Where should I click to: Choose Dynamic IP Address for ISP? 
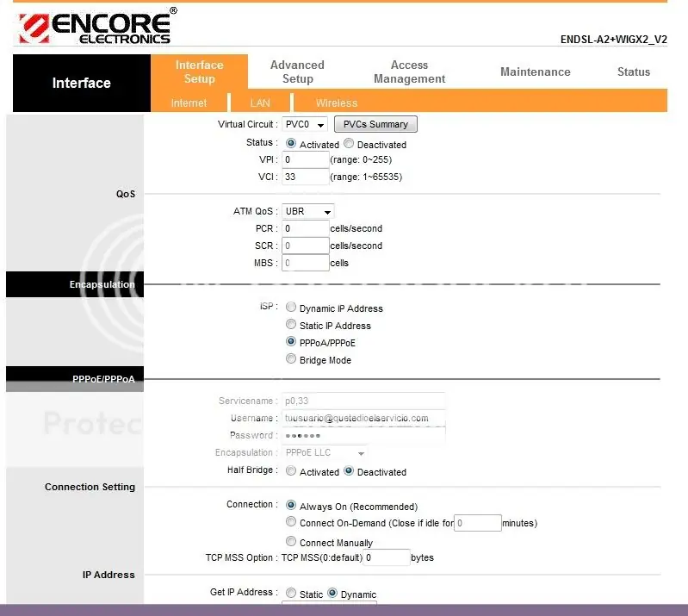(290, 307)
